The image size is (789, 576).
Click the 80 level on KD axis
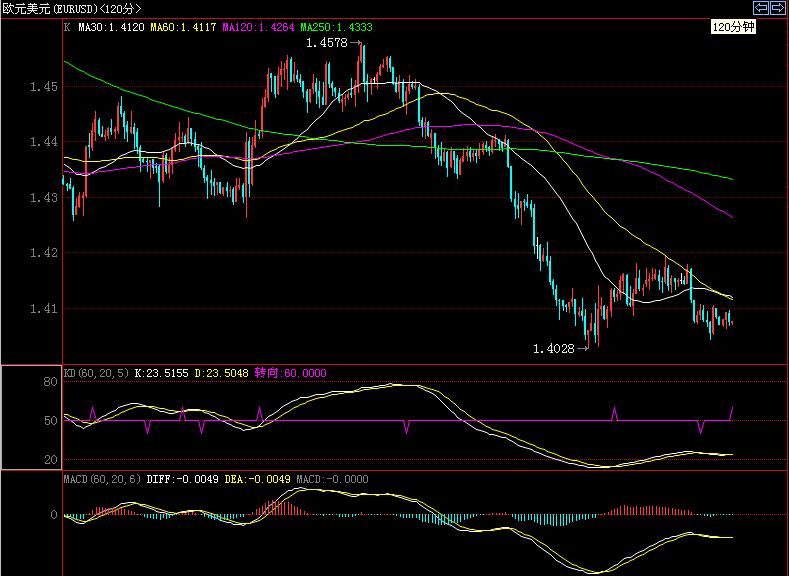tap(51, 382)
